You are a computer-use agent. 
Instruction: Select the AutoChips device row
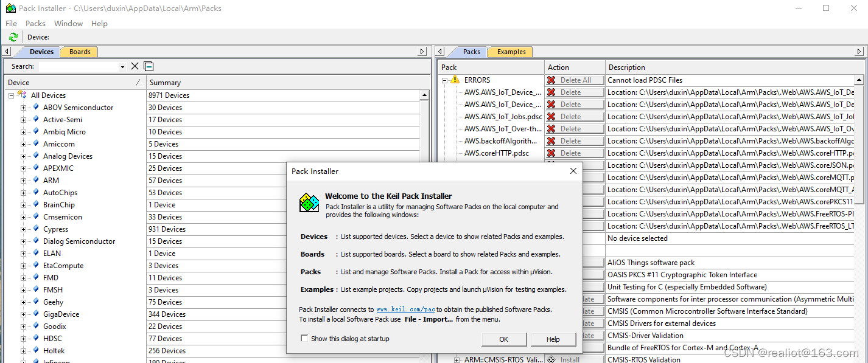tap(60, 193)
